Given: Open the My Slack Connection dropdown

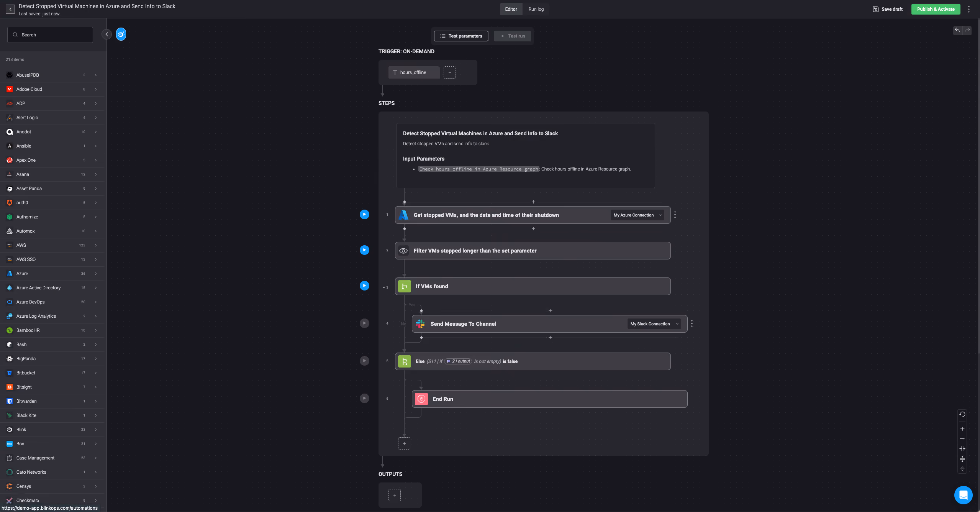Looking at the screenshot, I should tap(654, 324).
